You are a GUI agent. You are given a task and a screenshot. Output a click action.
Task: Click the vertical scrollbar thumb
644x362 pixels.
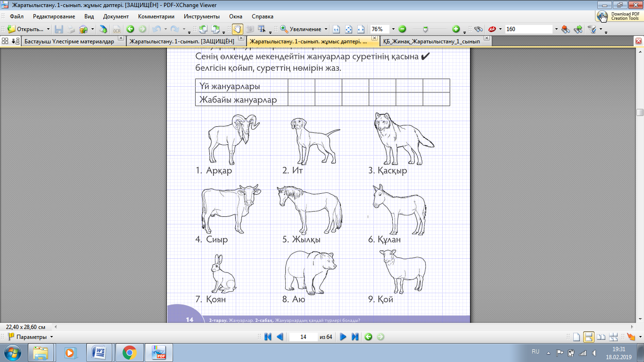tap(640, 112)
